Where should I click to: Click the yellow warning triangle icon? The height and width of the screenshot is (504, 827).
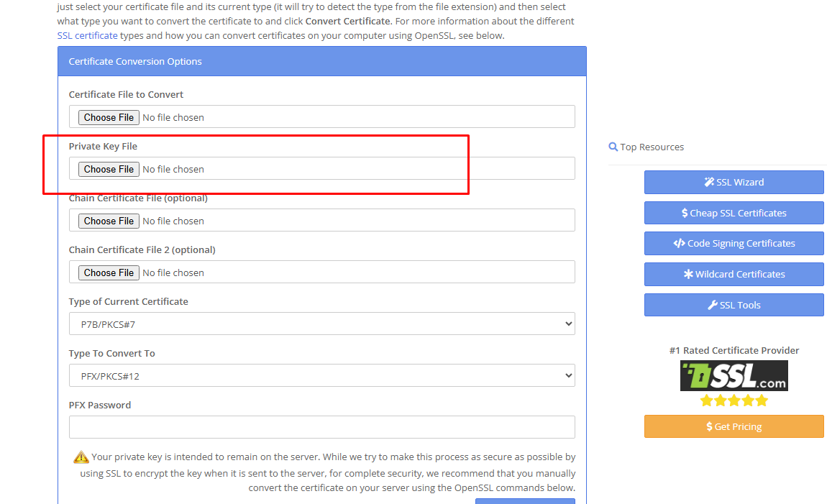tap(81, 457)
